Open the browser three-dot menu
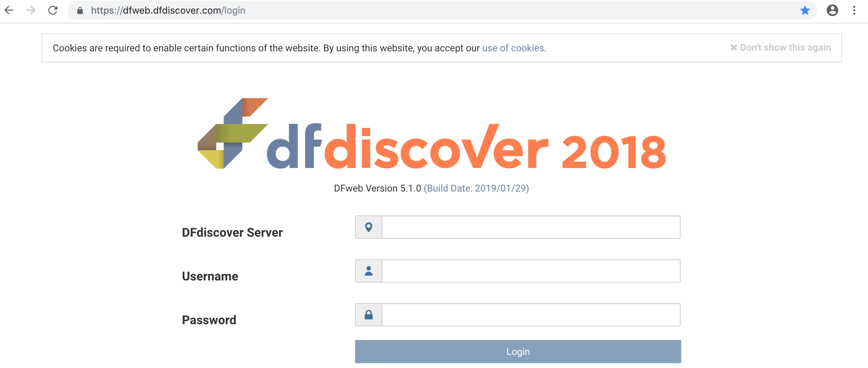Viewport: 868px width, 368px height. coord(854,10)
